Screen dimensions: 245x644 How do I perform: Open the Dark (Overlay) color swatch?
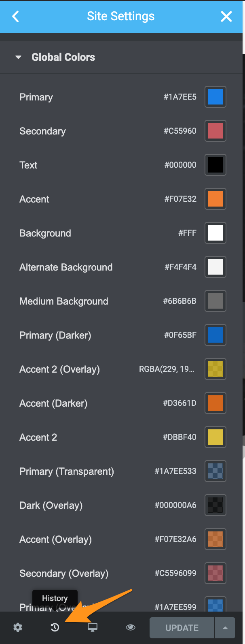(x=215, y=505)
